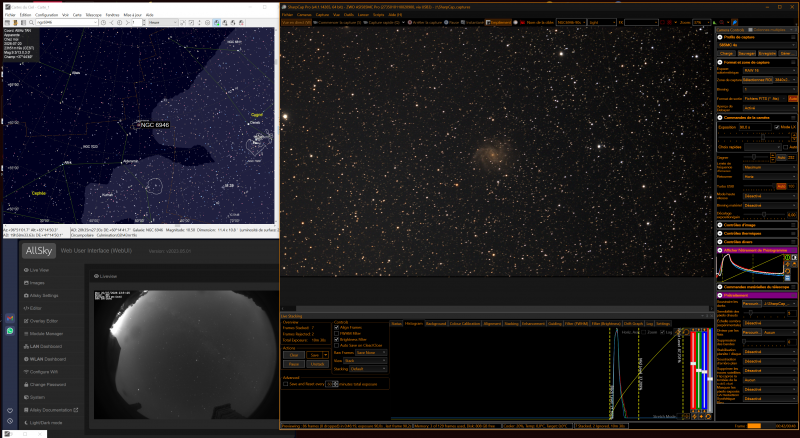Viewport: 800px width, 438px height.
Task: Click the time step number field in Cartes du Ciel
Action: pyautogui.click(x=137, y=22)
